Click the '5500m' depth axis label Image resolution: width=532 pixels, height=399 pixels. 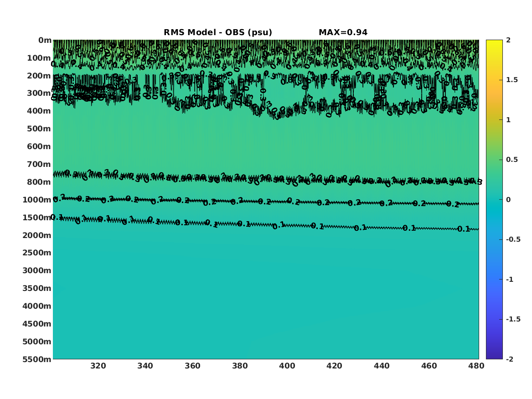tap(37, 359)
